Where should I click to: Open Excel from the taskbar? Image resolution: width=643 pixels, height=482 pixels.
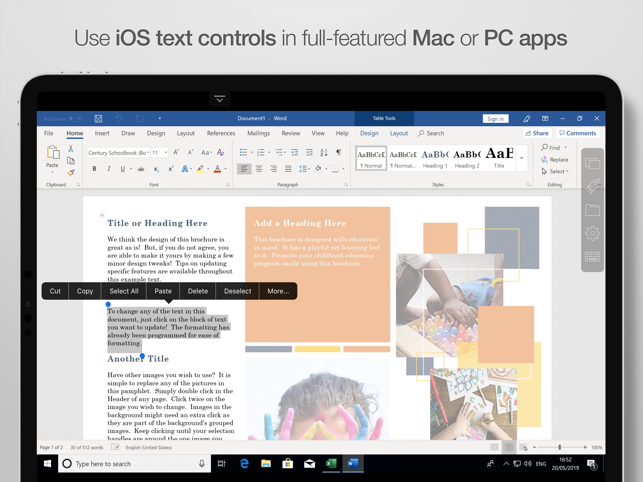[x=331, y=464]
